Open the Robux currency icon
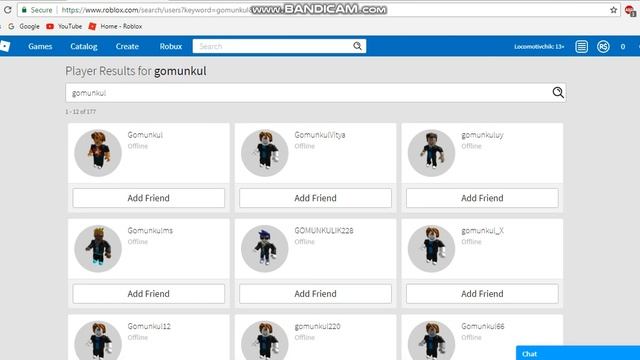The image size is (640, 360). click(x=603, y=47)
